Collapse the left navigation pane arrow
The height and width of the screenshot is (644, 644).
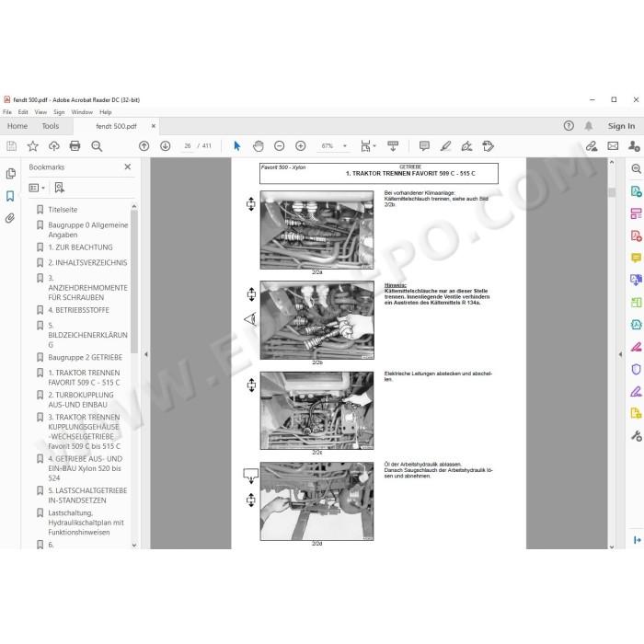click(145, 354)
